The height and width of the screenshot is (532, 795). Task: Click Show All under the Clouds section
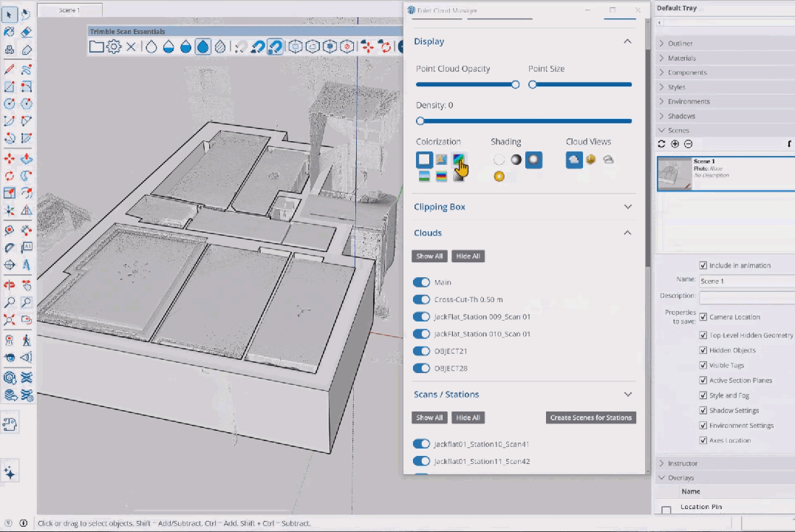point(429,256)
